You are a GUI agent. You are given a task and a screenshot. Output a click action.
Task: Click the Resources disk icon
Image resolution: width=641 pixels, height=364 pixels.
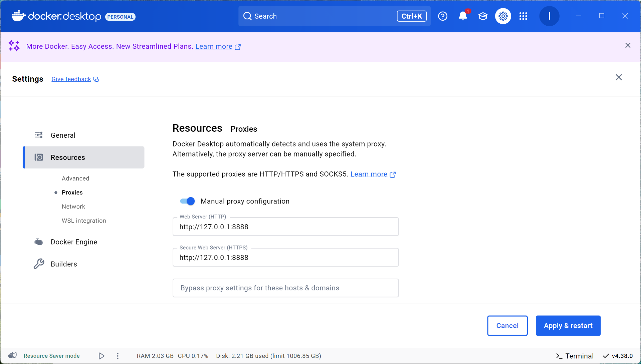[x=39, y=157]
